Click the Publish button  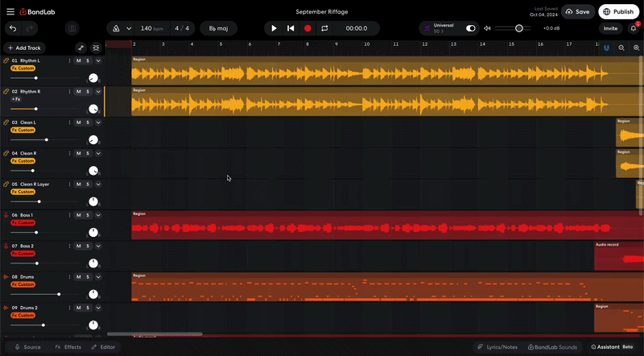pyautogui.click(x=618, y=12)
